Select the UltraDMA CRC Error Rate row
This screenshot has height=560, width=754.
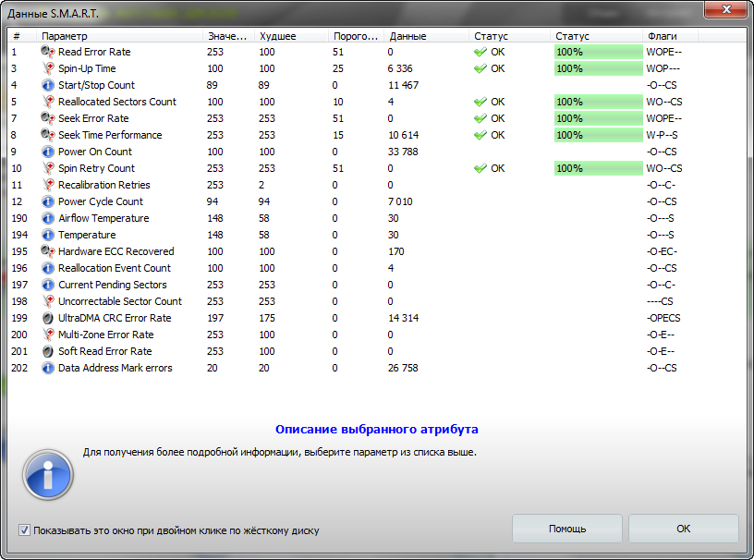115,318
